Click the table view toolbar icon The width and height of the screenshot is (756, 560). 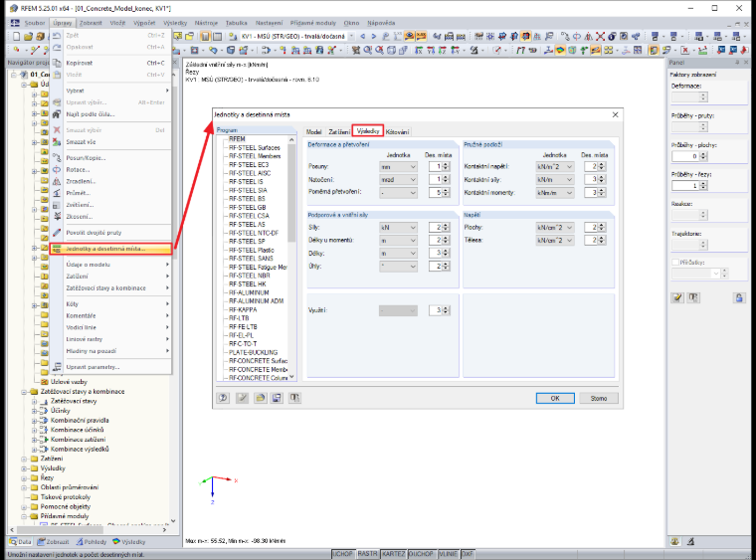coord(218,36)
